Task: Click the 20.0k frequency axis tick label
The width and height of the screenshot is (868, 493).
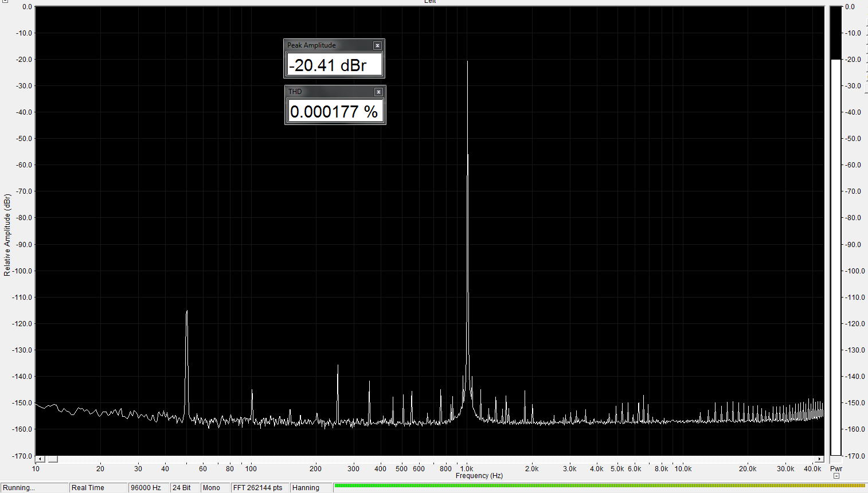Action: pyautogui.click(x=748, y=469)
